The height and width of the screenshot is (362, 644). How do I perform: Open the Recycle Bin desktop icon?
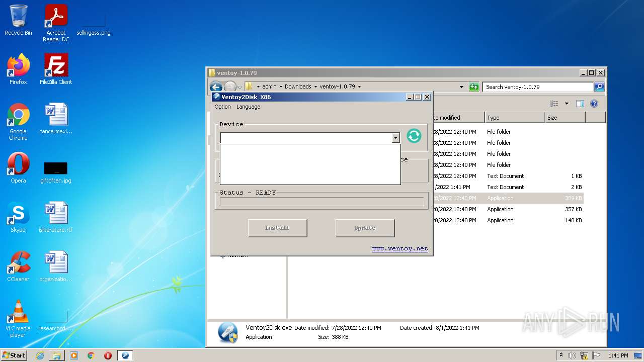[18, 21]
